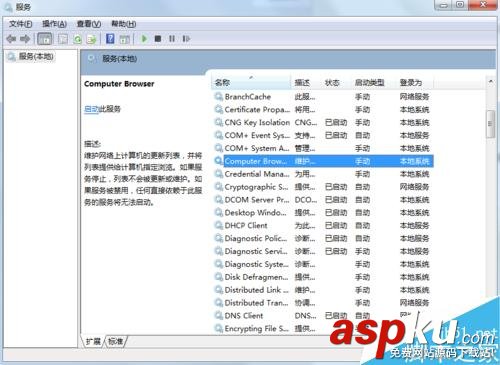Open the 查看(V) menu
The image size is (500, 365).
click(89, 24)
